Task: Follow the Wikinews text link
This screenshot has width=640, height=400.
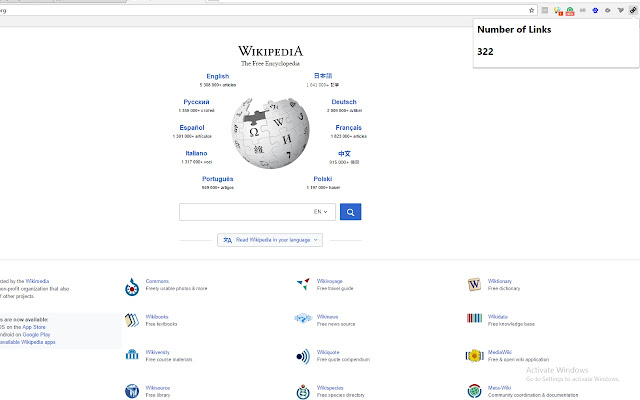Action: point(327,317)
